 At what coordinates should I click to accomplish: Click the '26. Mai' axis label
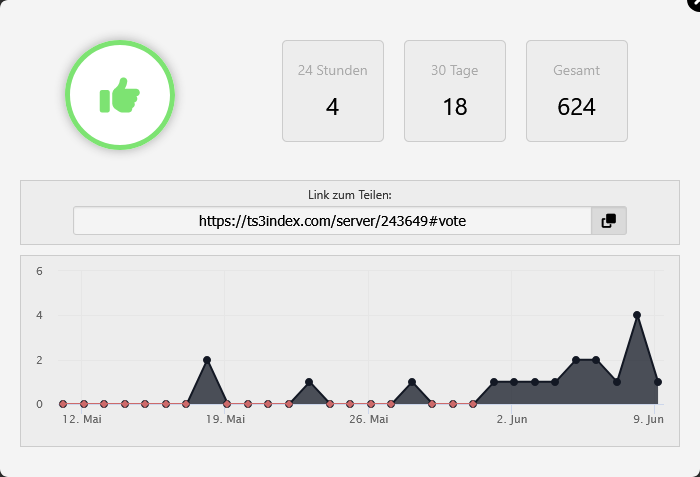(x=369, y=419)
